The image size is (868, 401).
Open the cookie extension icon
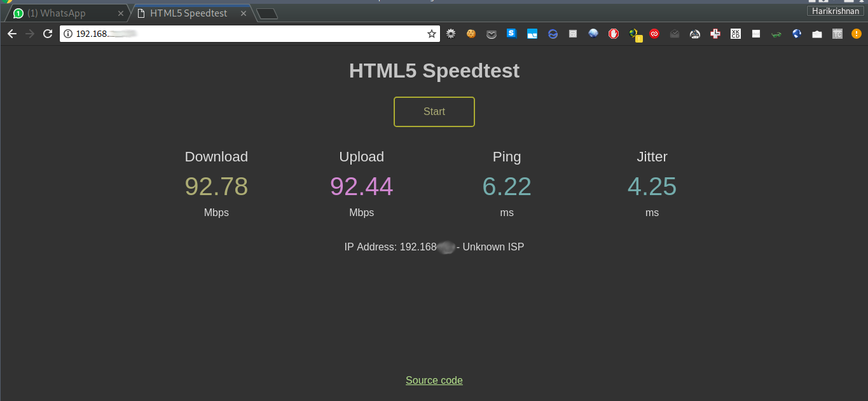coord(471,34)
